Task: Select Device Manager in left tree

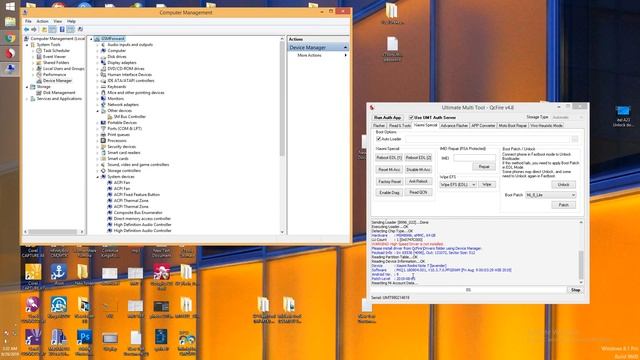Action: tap(57, 80)
